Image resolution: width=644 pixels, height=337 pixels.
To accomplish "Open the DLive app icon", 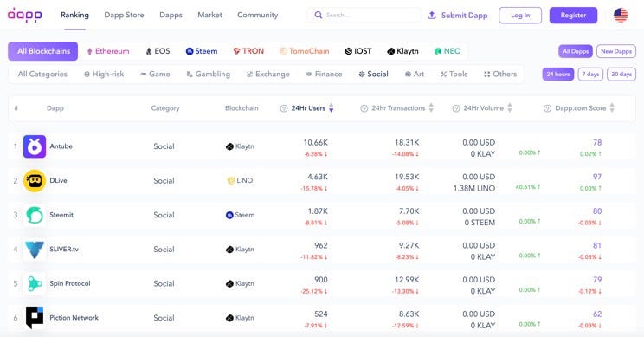I will tap(35, 181).
